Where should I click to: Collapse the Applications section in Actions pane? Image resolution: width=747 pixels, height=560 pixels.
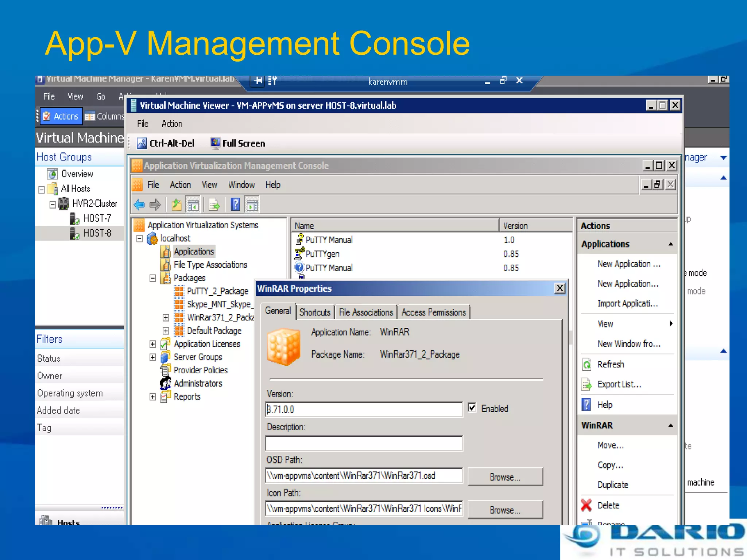[671, 244]
